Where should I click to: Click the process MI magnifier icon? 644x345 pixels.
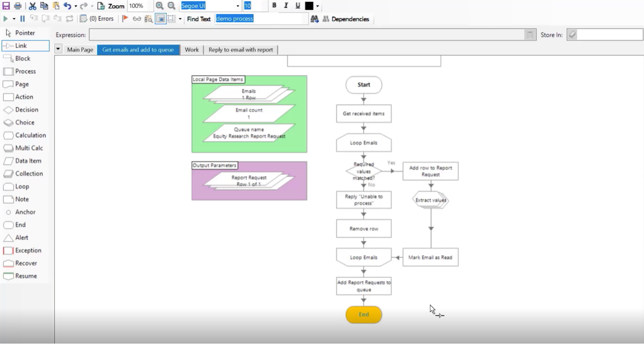[x=148, y=19]
